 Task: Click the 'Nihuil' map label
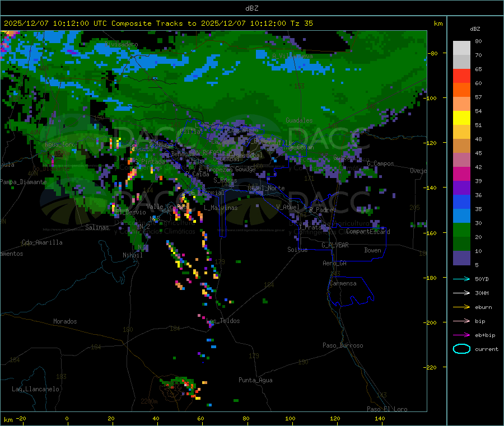pos(132,255)
